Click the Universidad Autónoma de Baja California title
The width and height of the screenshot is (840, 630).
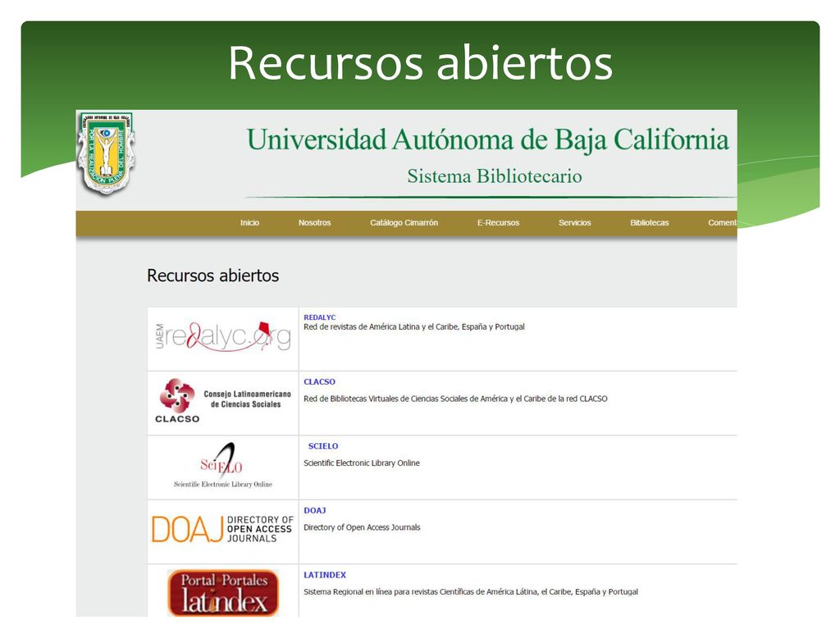click(487, 139)
